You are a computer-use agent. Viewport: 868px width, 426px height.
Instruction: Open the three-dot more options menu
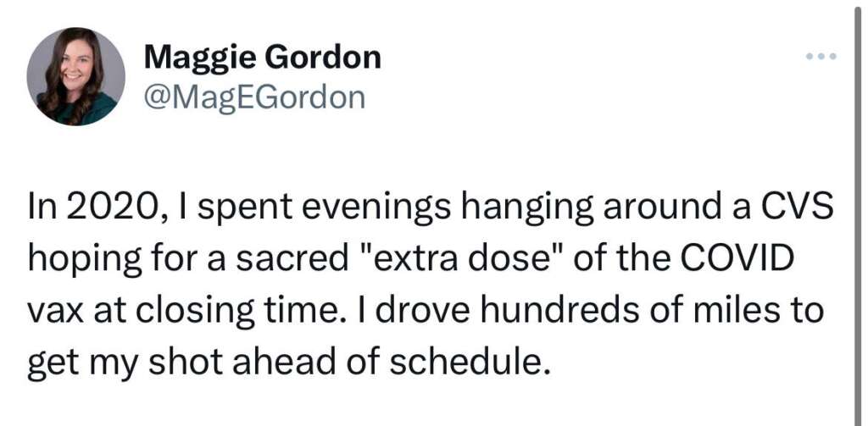tap(821, 57)
